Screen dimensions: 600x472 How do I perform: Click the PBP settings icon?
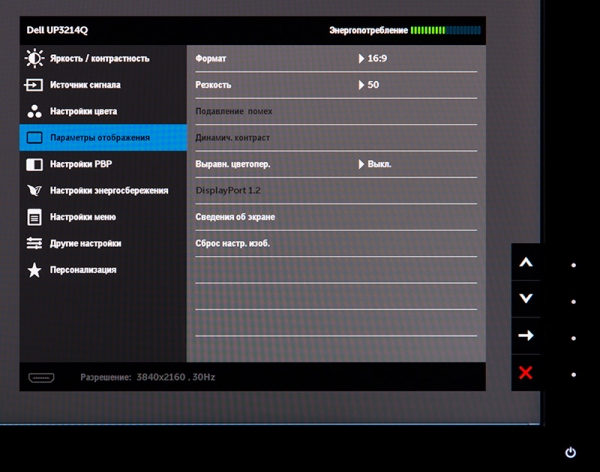(34, 164)
